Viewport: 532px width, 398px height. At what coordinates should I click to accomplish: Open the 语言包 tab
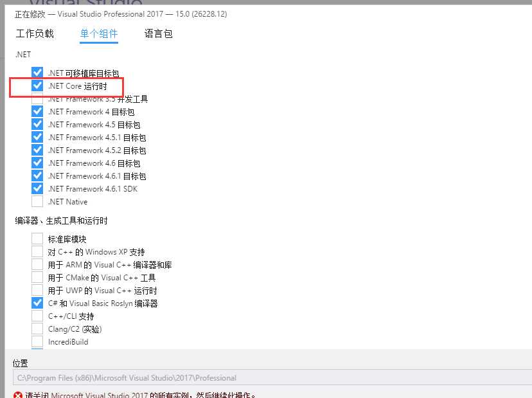tap(159, 33)
